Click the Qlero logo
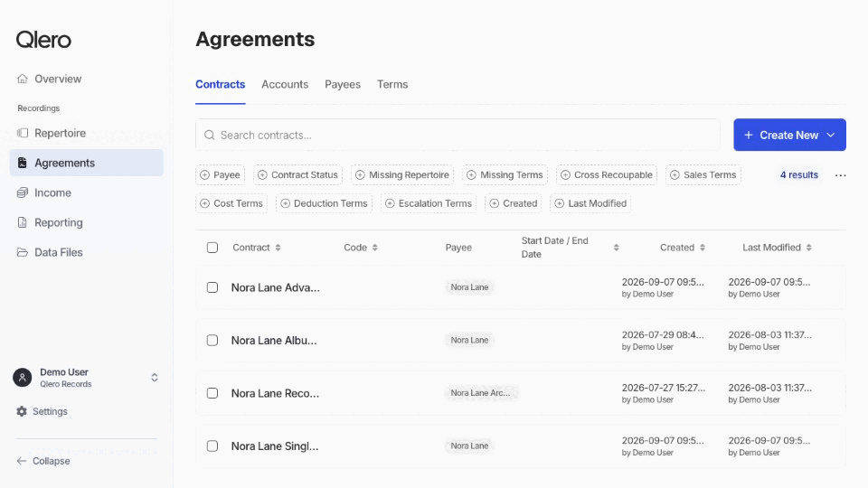The height and width of the screenshot is (488, 868). [43, 39]
